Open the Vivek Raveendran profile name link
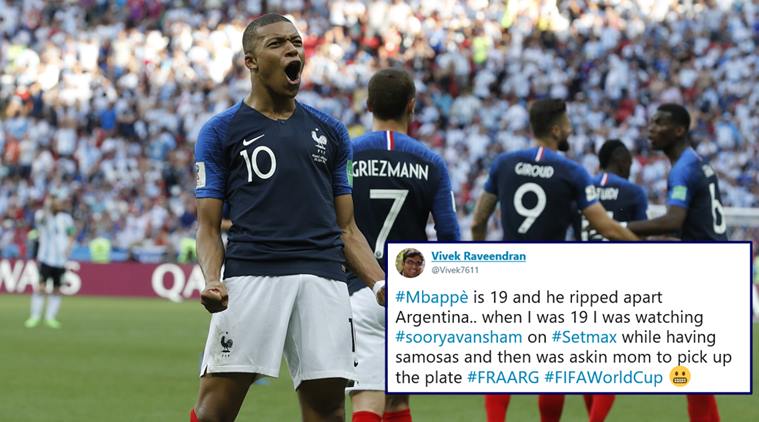The image size is (759, 422). 478,256
